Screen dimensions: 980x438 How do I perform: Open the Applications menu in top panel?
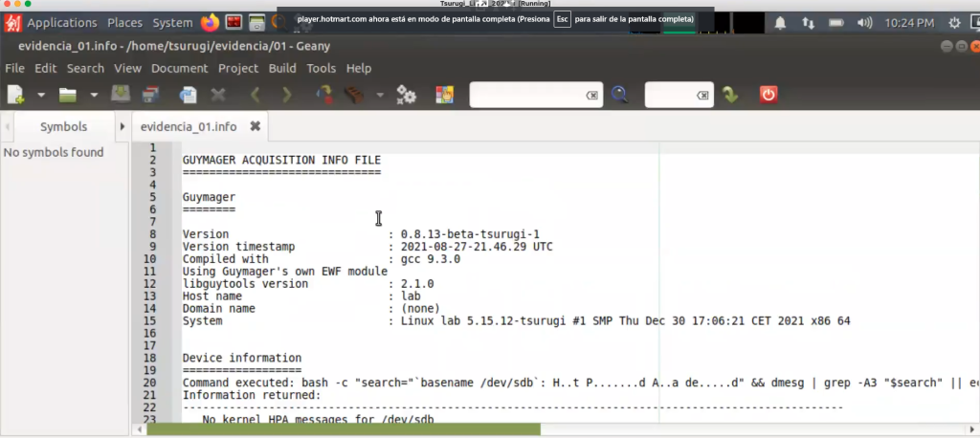click(62, 23)
